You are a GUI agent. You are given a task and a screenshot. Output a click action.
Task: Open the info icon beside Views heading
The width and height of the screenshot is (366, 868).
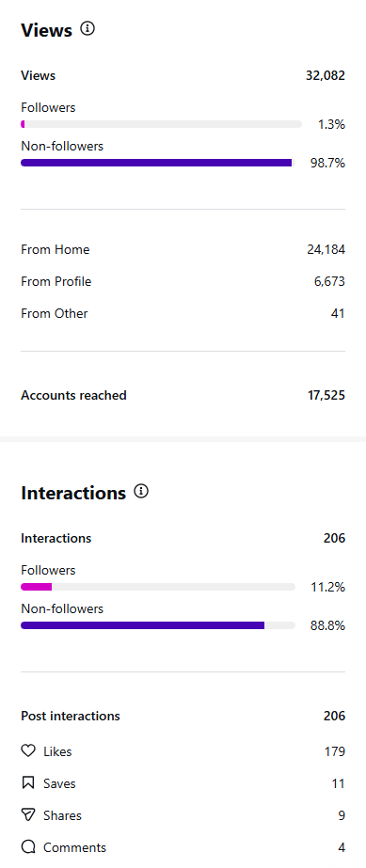coord(88,28)
